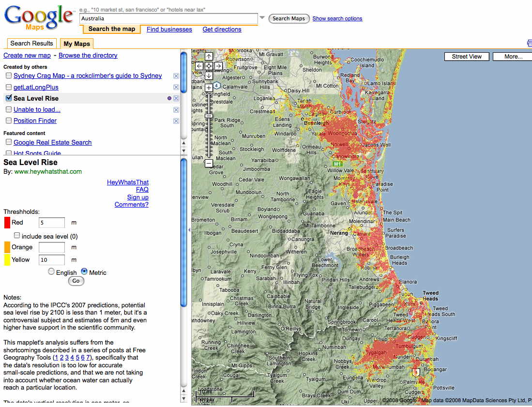Pan the map right with arrow button
This screenshot has width=532, height=407.
(x=218, y=66)
